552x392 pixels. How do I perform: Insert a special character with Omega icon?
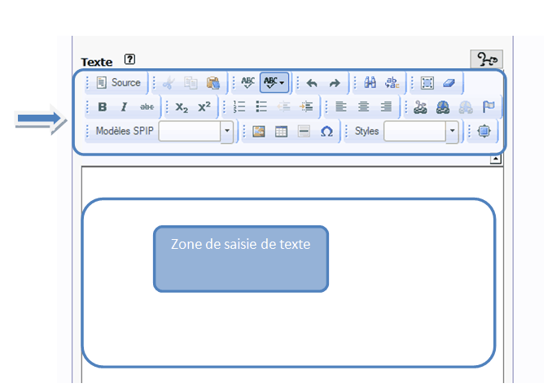coord(326,131)
